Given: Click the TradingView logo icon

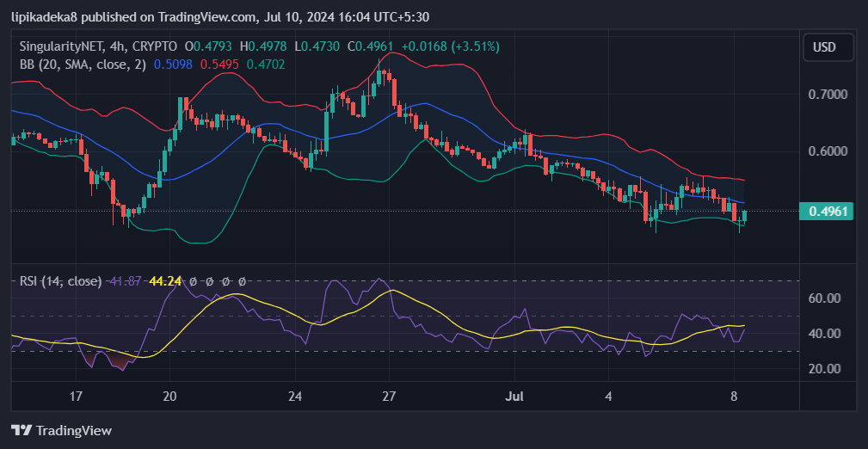Looking at the screenshot, I should pyautogui.click(x=21, y=430).
